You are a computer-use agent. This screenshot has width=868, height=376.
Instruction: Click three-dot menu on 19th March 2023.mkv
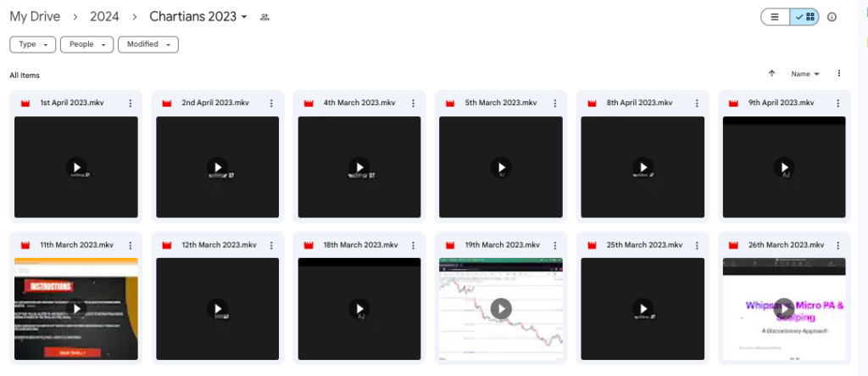[554, 245]
